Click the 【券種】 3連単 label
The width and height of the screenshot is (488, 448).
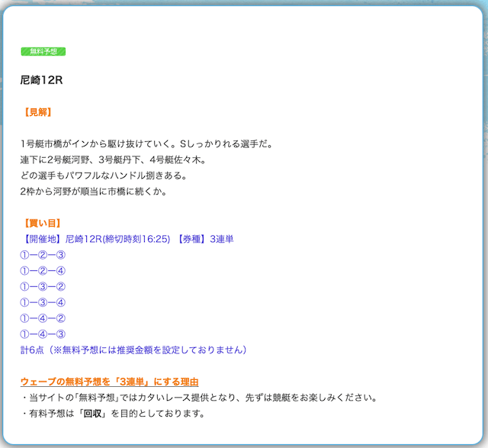(x=205, y=239)
